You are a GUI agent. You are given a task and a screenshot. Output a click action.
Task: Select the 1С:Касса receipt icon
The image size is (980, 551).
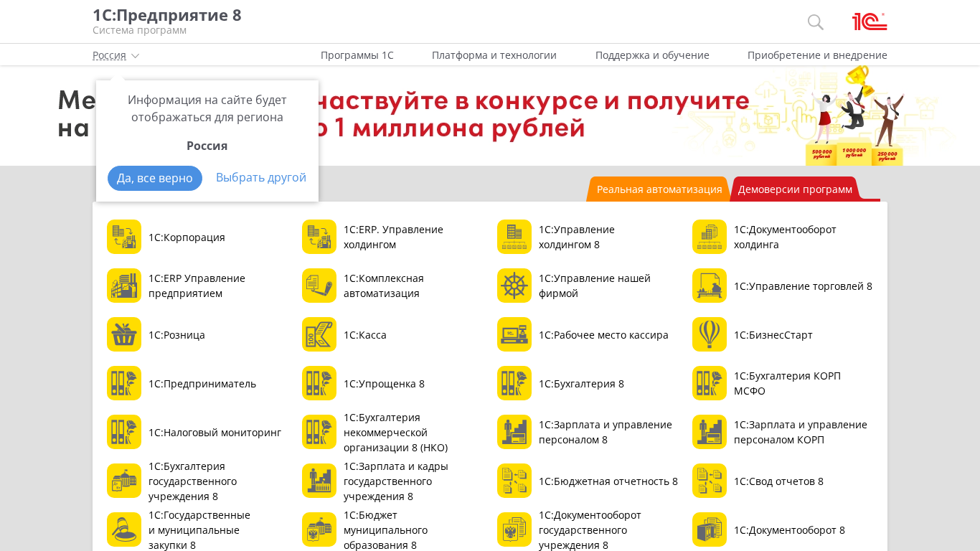(319, 334)
